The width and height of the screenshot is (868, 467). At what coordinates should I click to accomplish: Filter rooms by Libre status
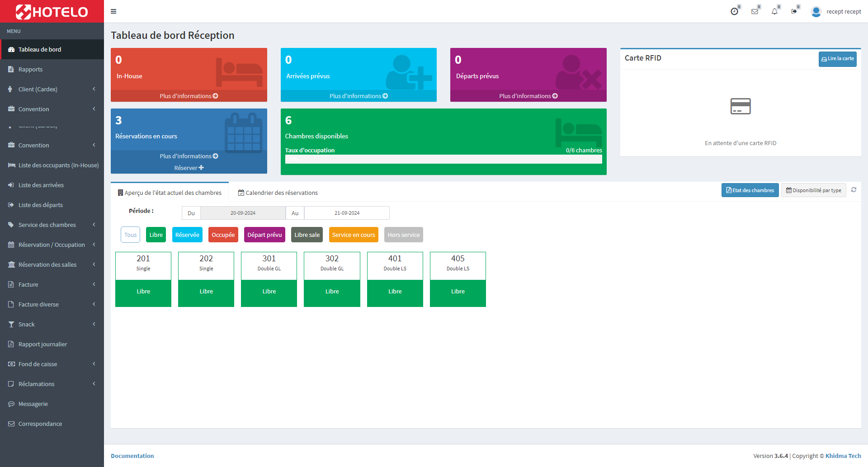pos(156,235)
